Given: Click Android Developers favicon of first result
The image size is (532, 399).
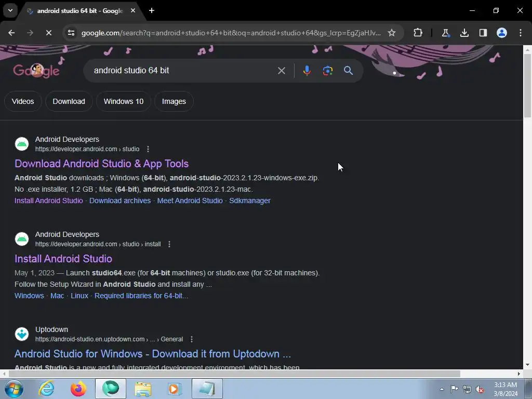Looking at the screenshot, I should pyautogui.click(x=22, y=144).
